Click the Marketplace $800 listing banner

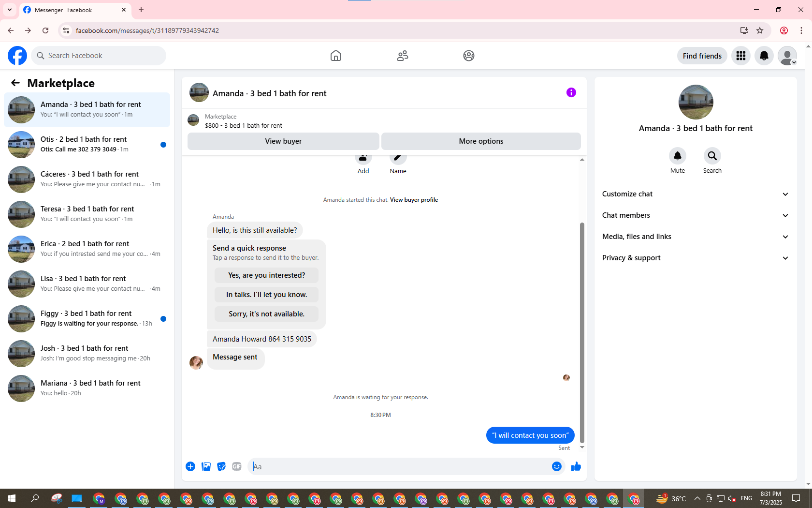point(384,120)
